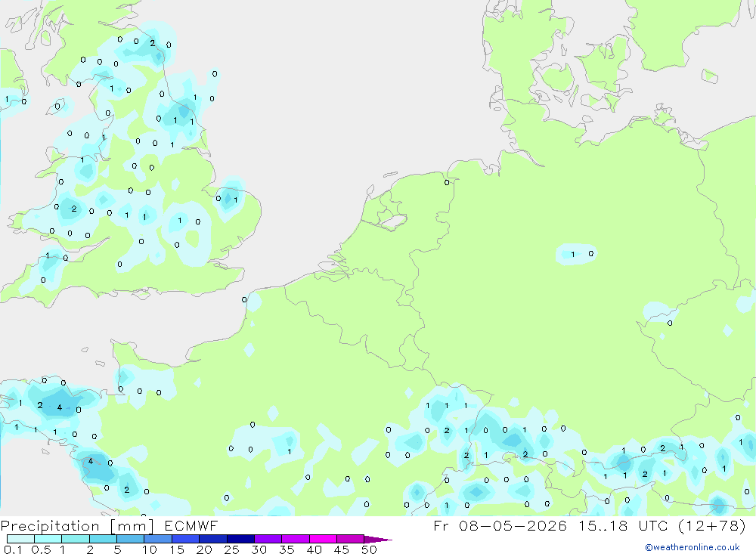
Task: Click the legend label '35'
Action: [x=287, y=549]
